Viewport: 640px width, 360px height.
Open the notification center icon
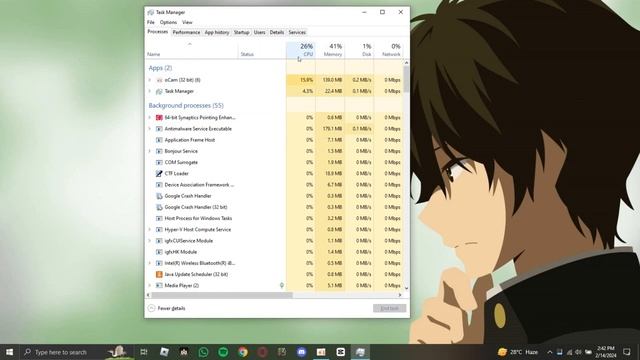pyautogui.click(x=627, y=352)
